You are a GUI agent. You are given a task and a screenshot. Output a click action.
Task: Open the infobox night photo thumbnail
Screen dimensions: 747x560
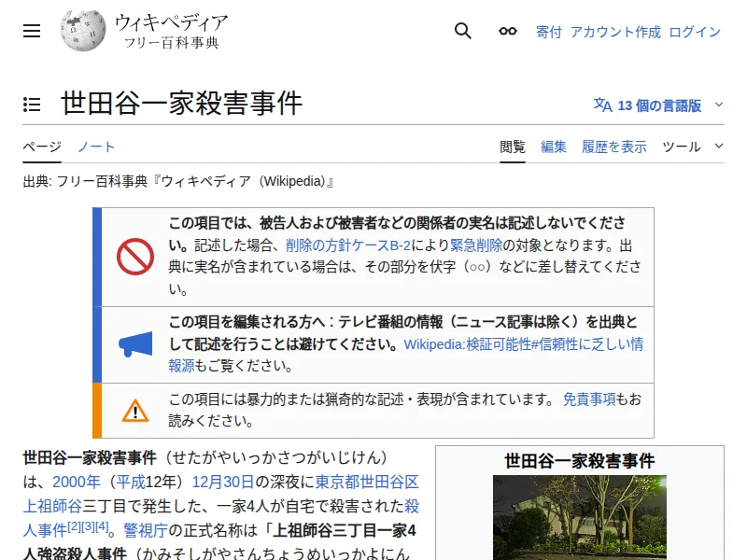580,518
